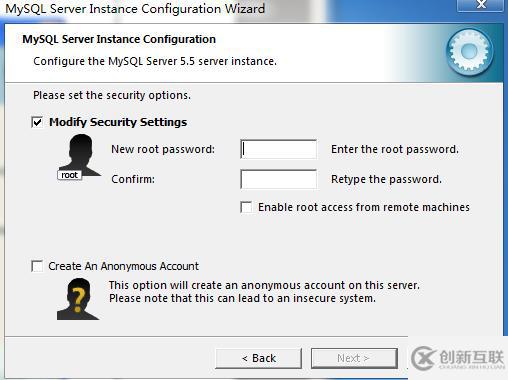508x380 pixels.
Task: Check Create An Anonymous Account option
Action: coord(37,266)
